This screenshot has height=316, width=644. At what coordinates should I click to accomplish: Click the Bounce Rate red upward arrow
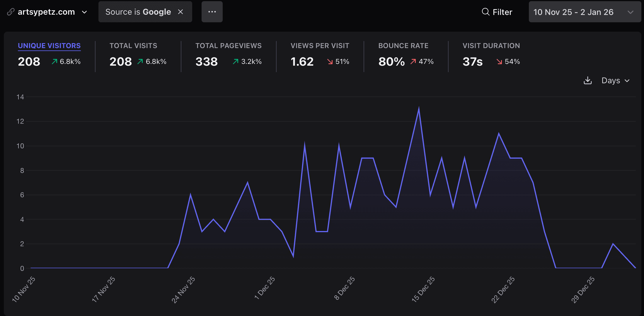[x=413, y=62]
